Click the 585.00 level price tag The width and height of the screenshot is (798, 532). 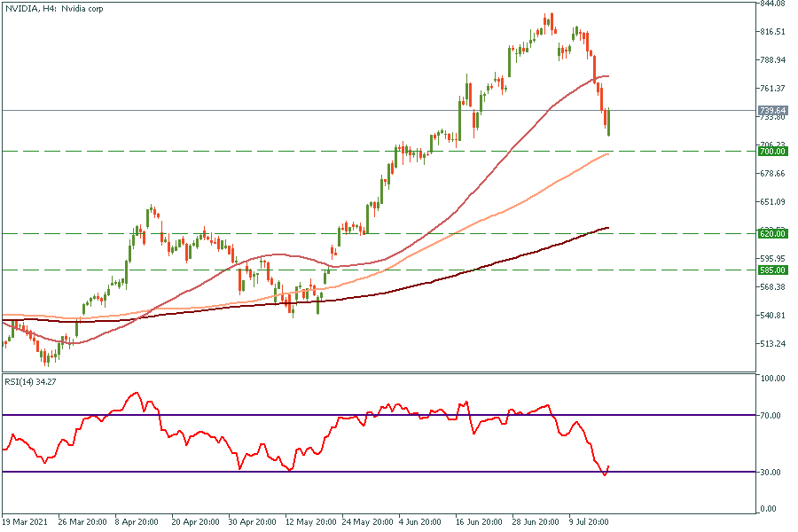click(773, 270)
